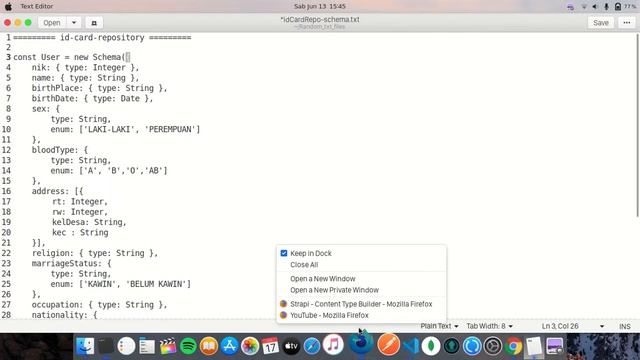Image resolution: width=640 pixels, height=360 pixels.
Task: Click the Save button
Action: tap(601, 23)
